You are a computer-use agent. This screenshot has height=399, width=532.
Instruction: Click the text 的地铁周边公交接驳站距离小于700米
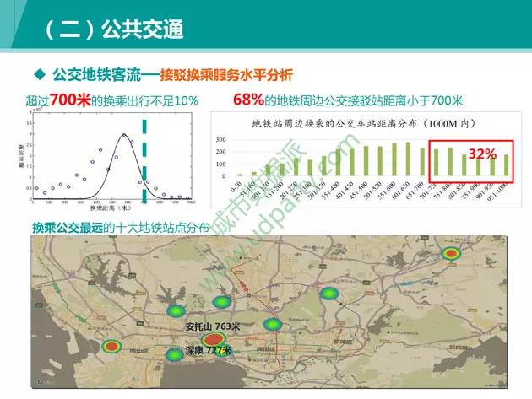pos(364,100)
